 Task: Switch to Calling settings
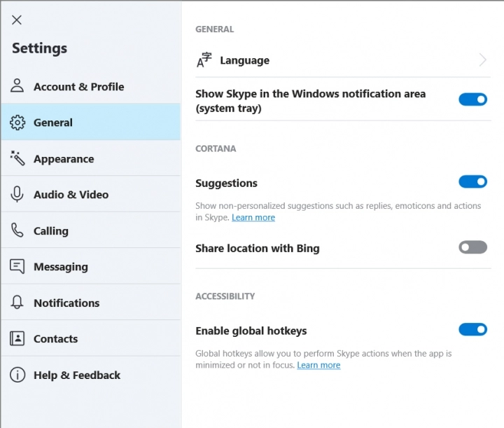pyautogui.click(x=91, y=230)
